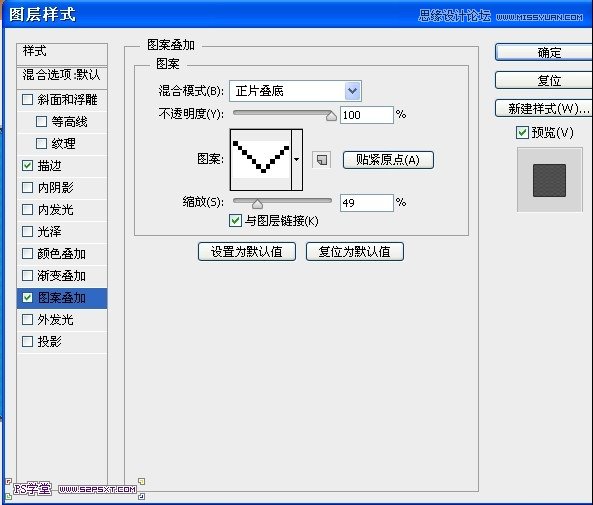Enable the 渐变叠加 checkbox
This screenshot has width=593, height=505.
tap(28, 275)
